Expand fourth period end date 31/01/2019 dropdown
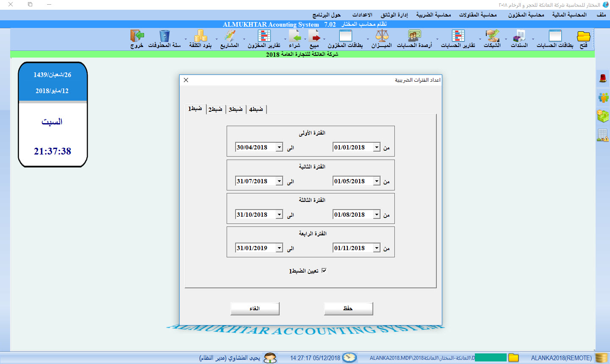The image size is (610, 364). pyautogui.click(x=279, y=248)
